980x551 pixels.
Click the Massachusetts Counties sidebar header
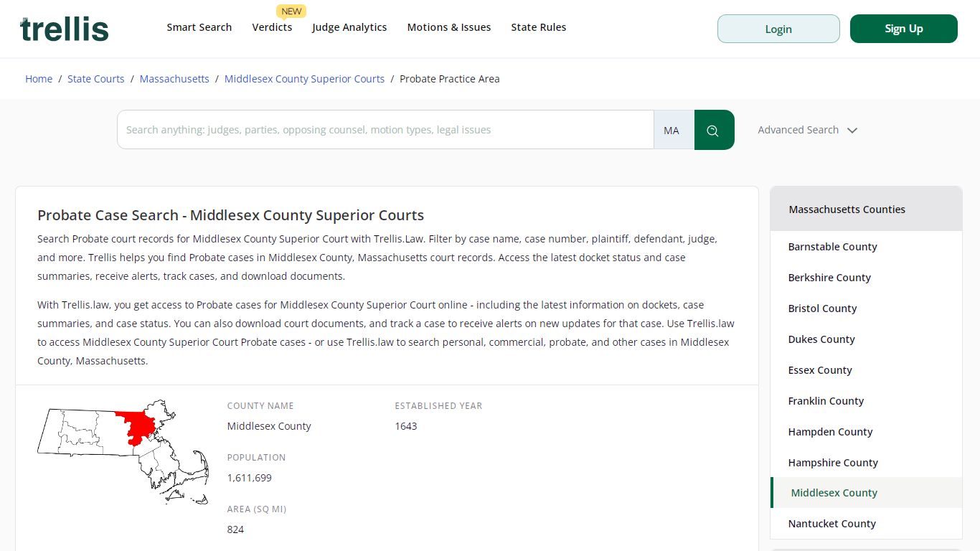(866, 209)
